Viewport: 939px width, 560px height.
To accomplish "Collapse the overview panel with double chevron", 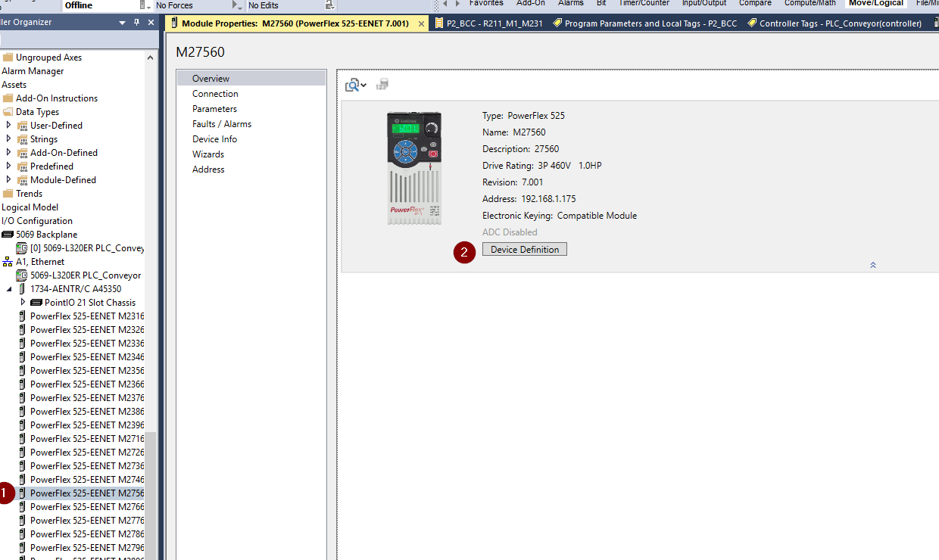I will pyautogui.click(x=873, y=265).
